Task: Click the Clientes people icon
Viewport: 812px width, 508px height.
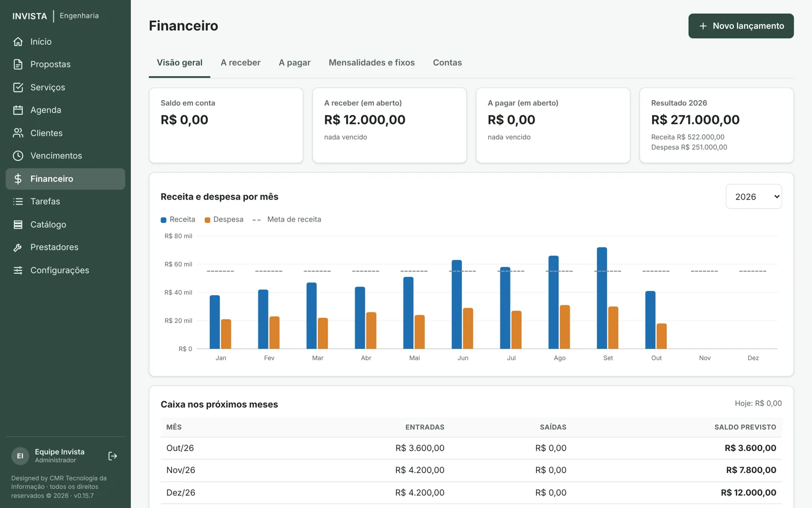Action: 18,133
